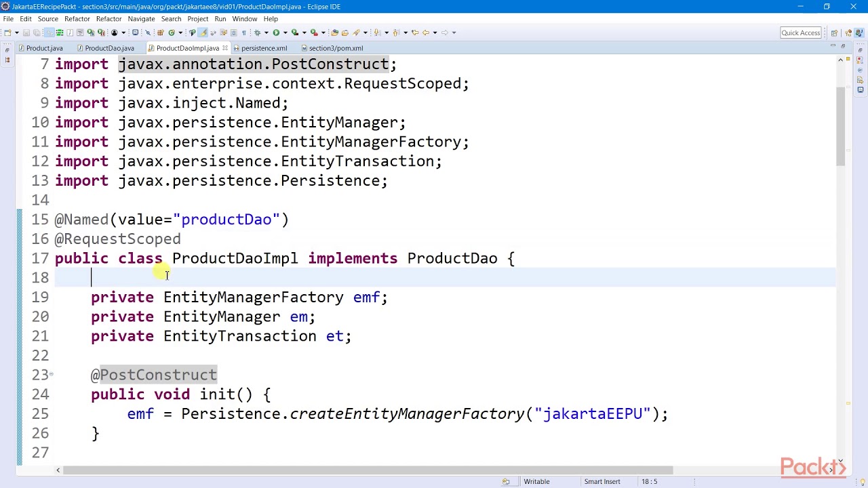Click the status bar editor icon left of Writable
Viewport: 868px width, 488px height.
point(506,481)
